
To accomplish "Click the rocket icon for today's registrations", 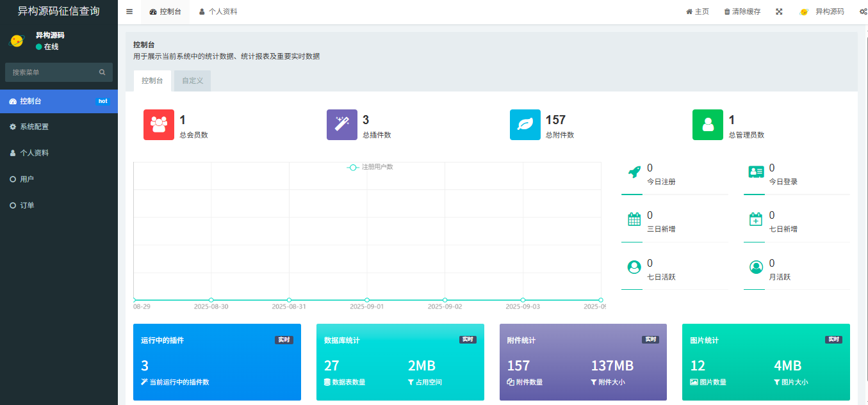I will [634, 171].
